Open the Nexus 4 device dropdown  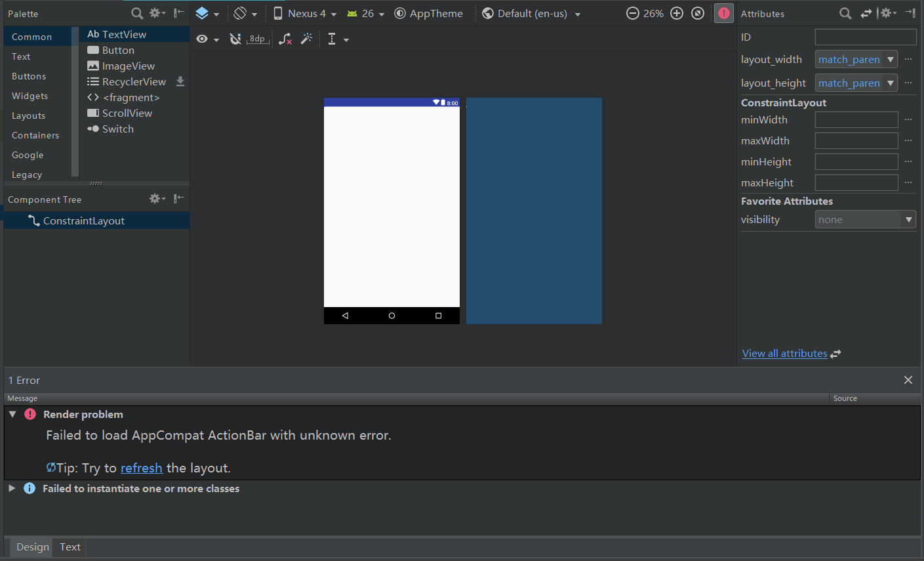302,12
